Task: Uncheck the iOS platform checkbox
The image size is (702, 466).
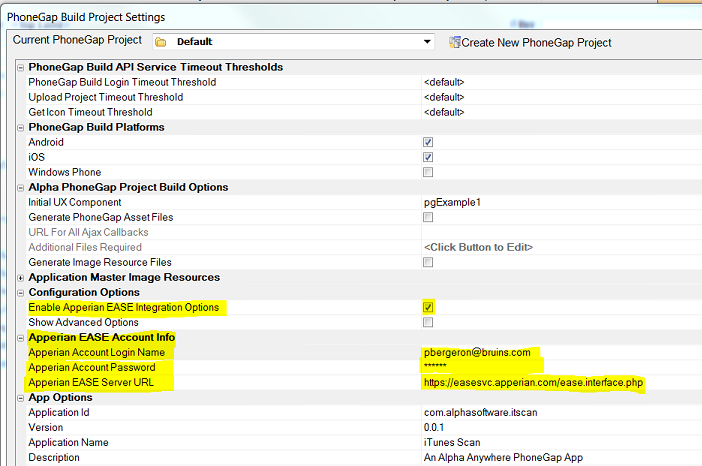Action: [428, 157]
